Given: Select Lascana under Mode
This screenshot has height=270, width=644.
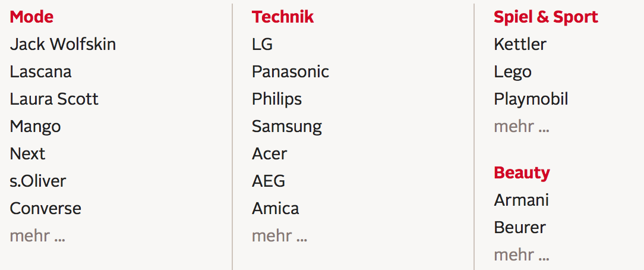Looking at the screenshot, I should tap(40, 71).
